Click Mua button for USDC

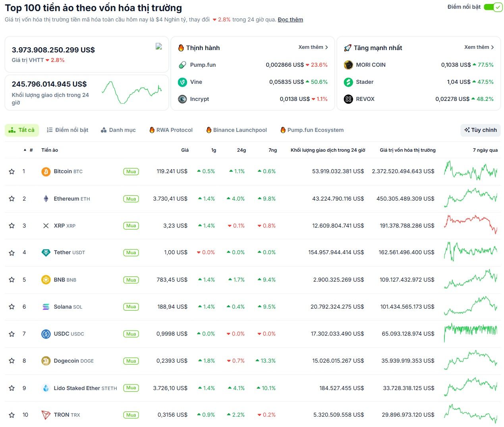[131, 334]
